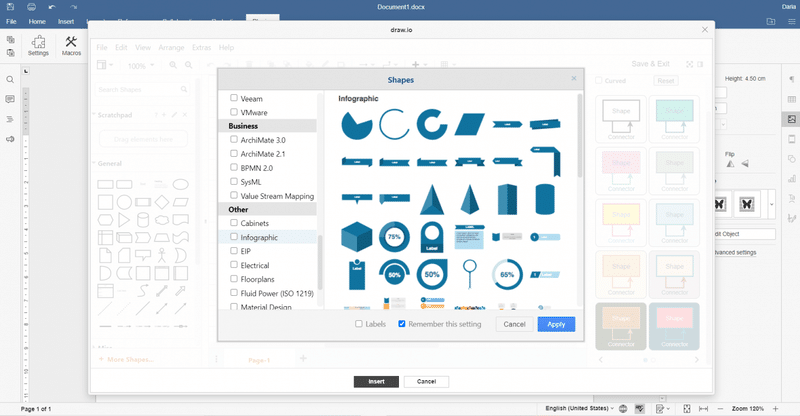
Task: Pick the thick open ring infographic shape
Action: 432,124
